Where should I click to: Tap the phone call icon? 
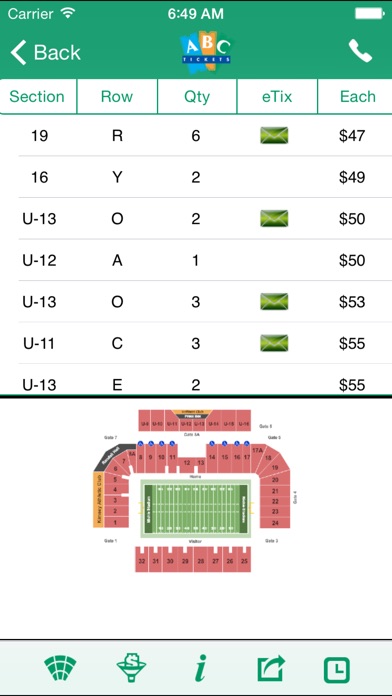click(x=360, y=51)
